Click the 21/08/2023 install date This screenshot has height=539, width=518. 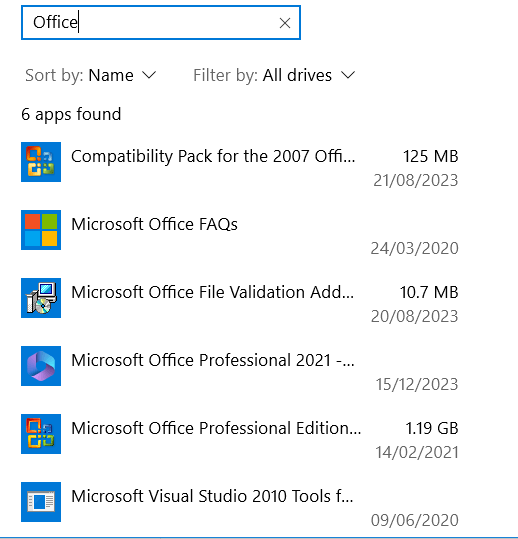[x=416, y=180]
